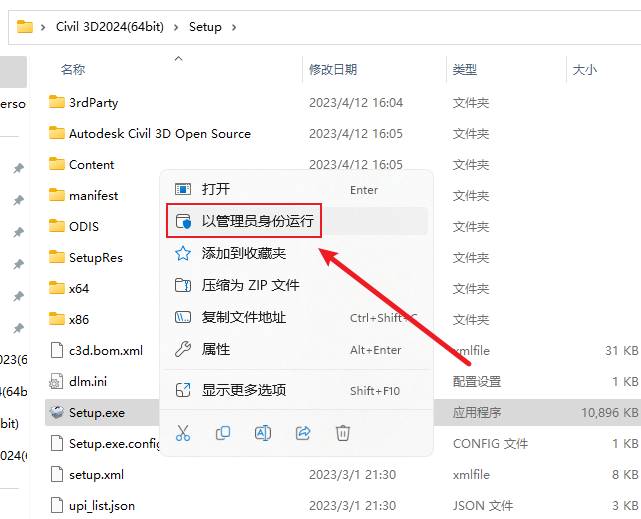Screen dimensions: 641x519
Task: Click the Content folder icon
Action: tap(56, 164)
